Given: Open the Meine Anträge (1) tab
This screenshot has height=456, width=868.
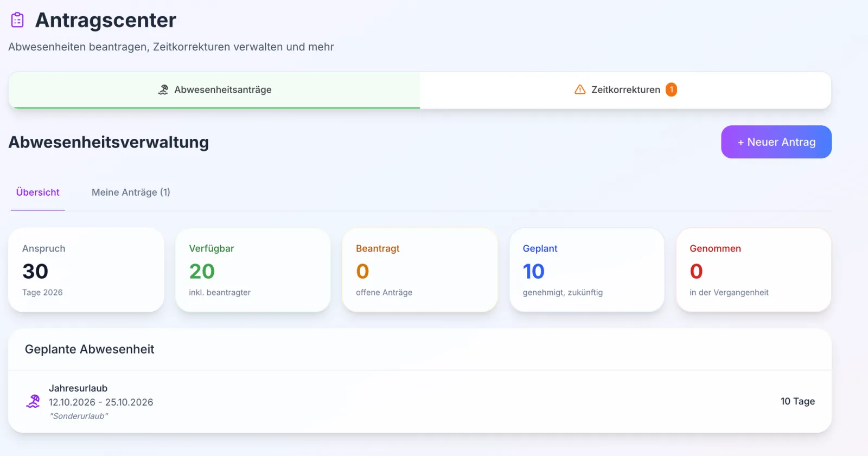Looking at the screenshot, I should [131, 192].
